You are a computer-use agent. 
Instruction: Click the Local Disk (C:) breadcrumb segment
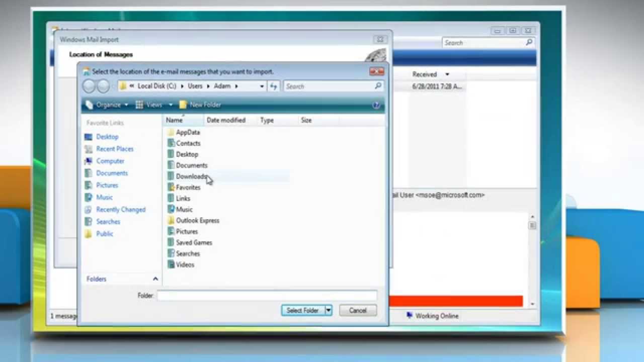tap(157, 86)
